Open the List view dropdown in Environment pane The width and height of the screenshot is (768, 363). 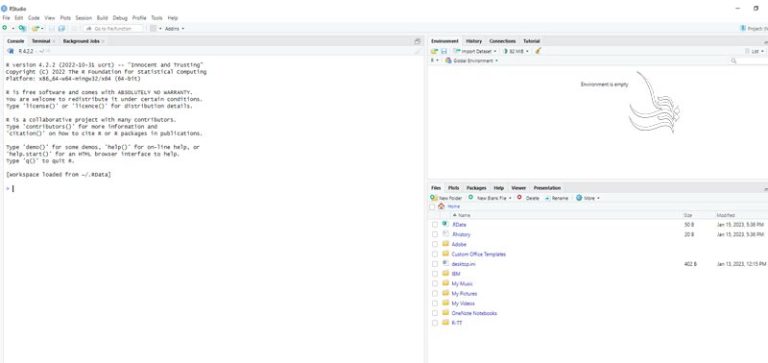(755, 51)
